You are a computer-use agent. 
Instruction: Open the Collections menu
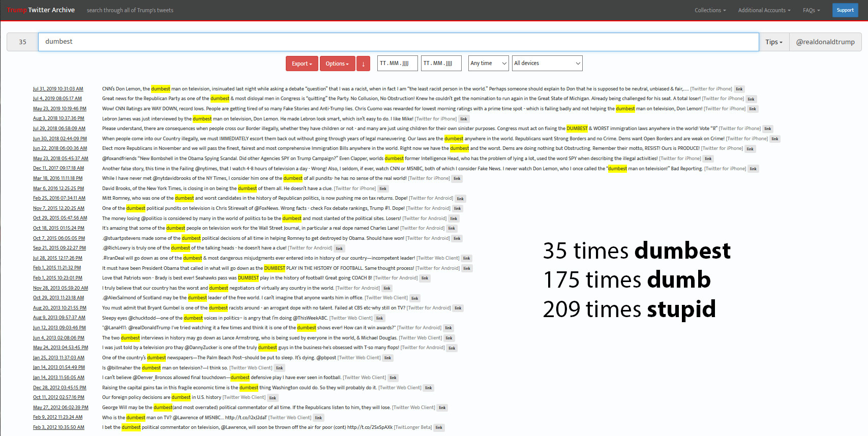(x=710, y=10)
